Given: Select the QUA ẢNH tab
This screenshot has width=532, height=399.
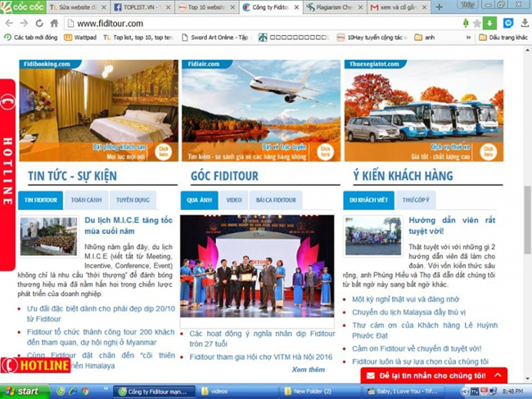Looking at the screenshot, I should tap(199, 200).
